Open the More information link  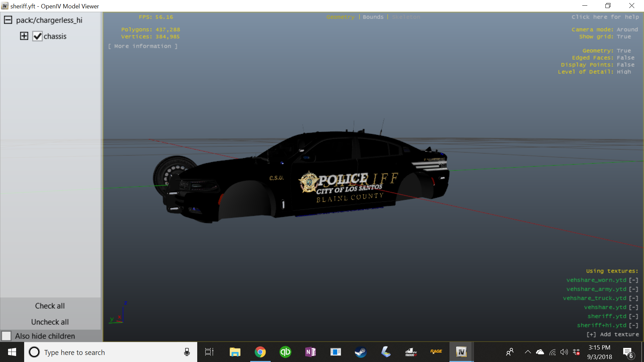point(143,46)
